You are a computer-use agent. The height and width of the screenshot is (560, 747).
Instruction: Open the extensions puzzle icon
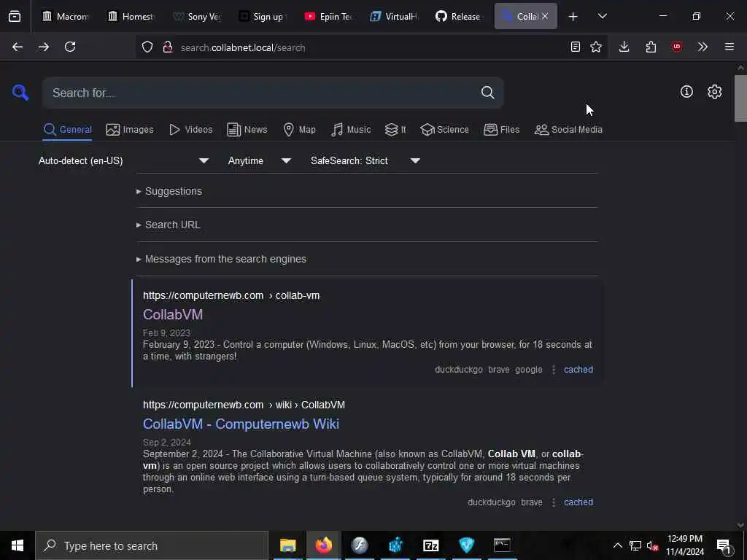coord(651,47)
